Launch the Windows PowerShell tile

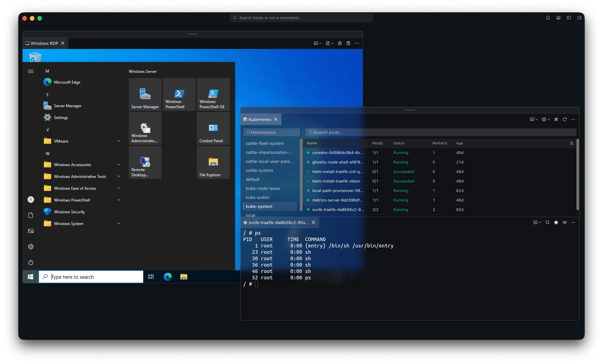[x=179, y=94]
